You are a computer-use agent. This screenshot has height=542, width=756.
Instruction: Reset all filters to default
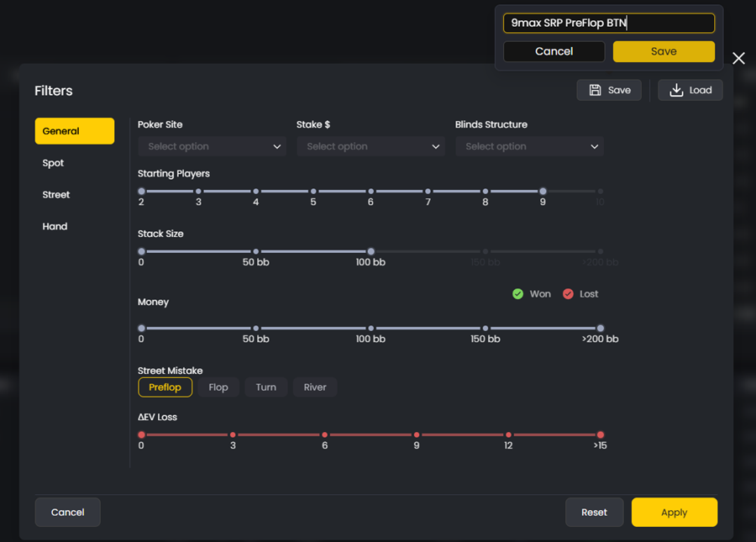tap(594, 512)
